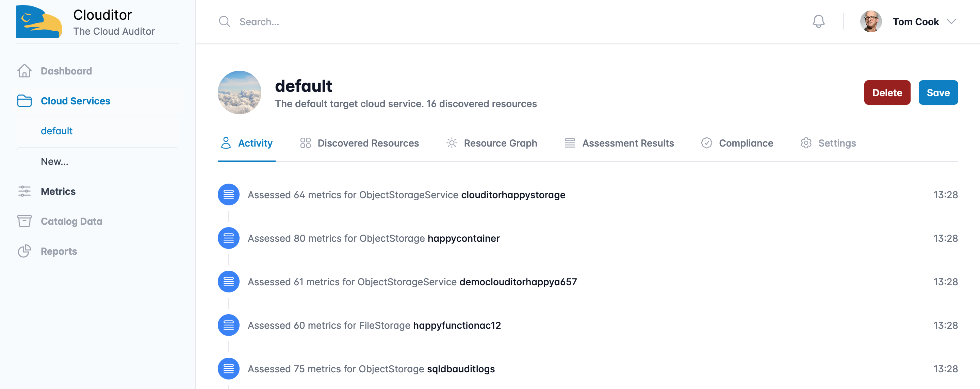Open the happycontainer resource link
Viewport: 980px width, 389px height.
(x=463, y=238)
